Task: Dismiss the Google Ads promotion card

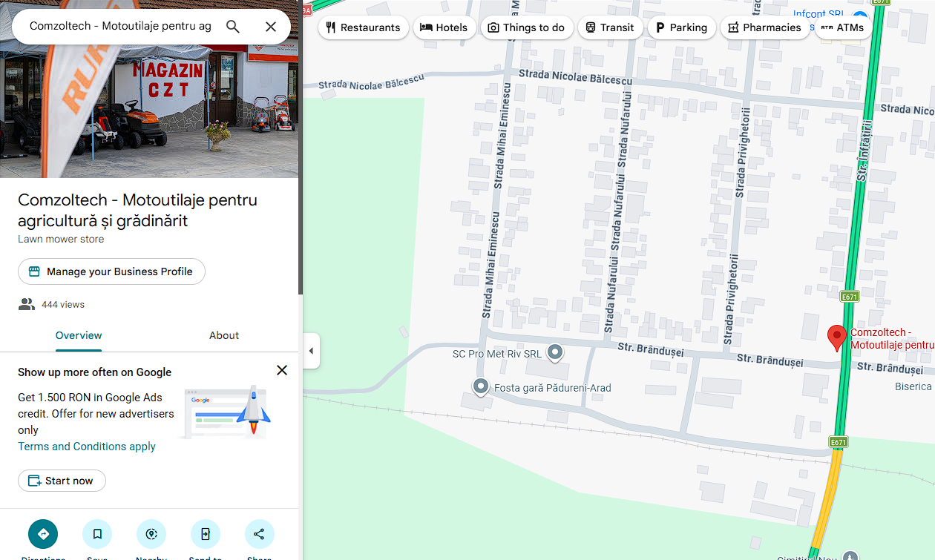Action: coord(282,370)
